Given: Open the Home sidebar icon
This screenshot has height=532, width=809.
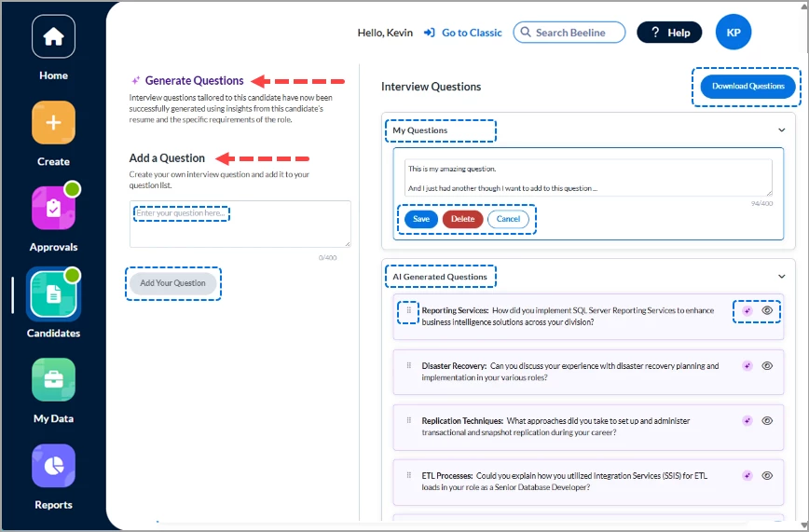Looking at the screenshot, I should 53,36.
